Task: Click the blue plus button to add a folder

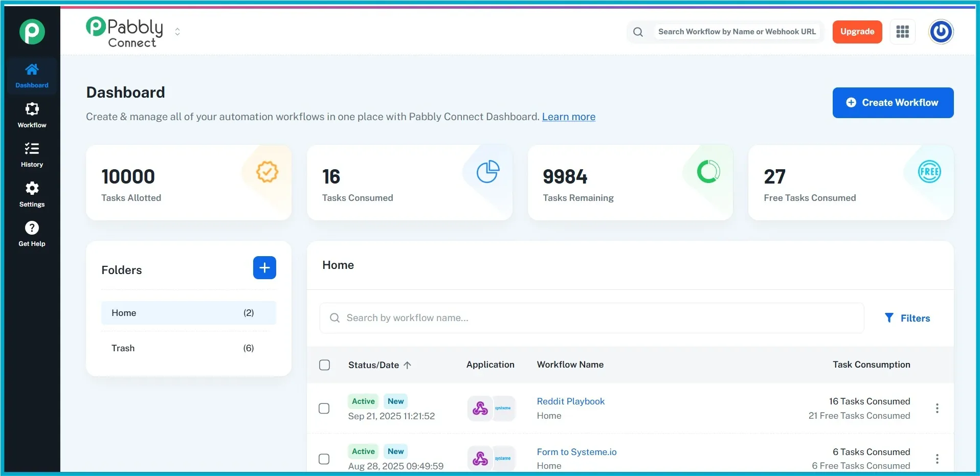Action: pos(264,267)
